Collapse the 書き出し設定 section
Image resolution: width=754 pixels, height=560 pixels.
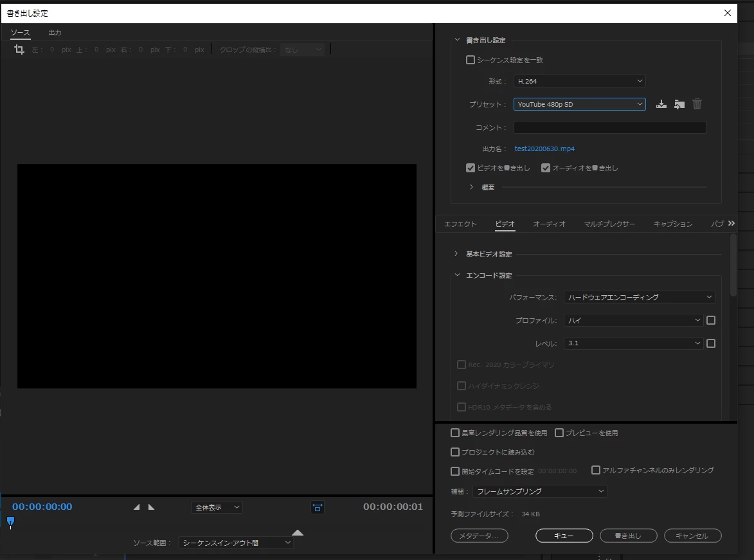457,40
